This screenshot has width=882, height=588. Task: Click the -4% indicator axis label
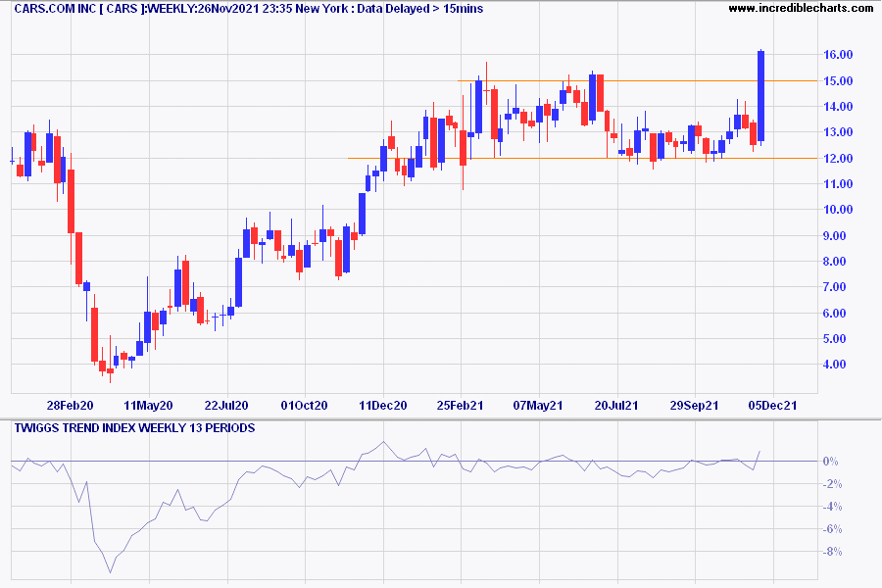tap(832, 507)
